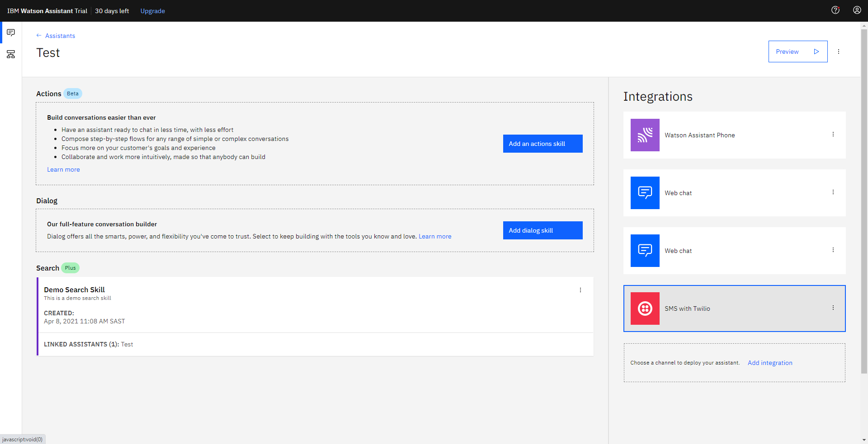Open overflow menu for Test assistant

coord(839,51)
